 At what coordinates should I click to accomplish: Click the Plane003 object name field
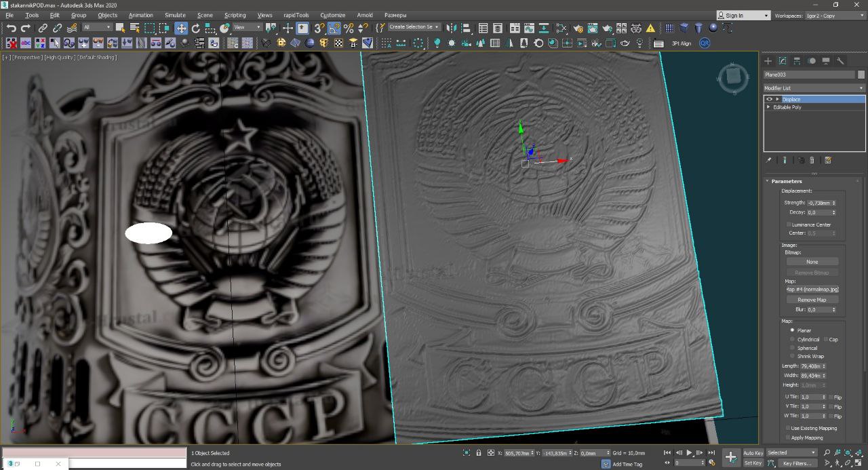pyautogui.click(x=809, y=75)
